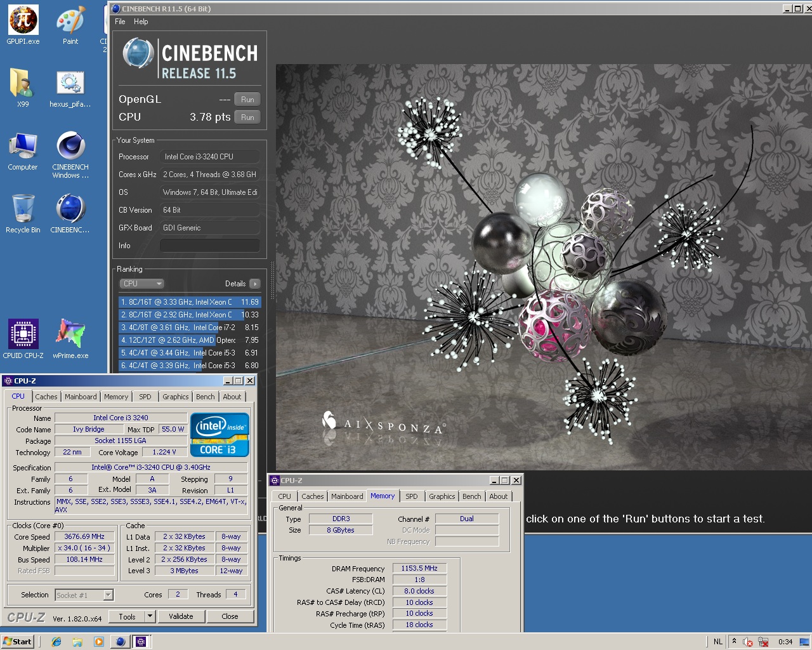The image size is (812, 650).
Task: Open the Socket #1 selection dropdown
Action: click(x=84, y=595)
